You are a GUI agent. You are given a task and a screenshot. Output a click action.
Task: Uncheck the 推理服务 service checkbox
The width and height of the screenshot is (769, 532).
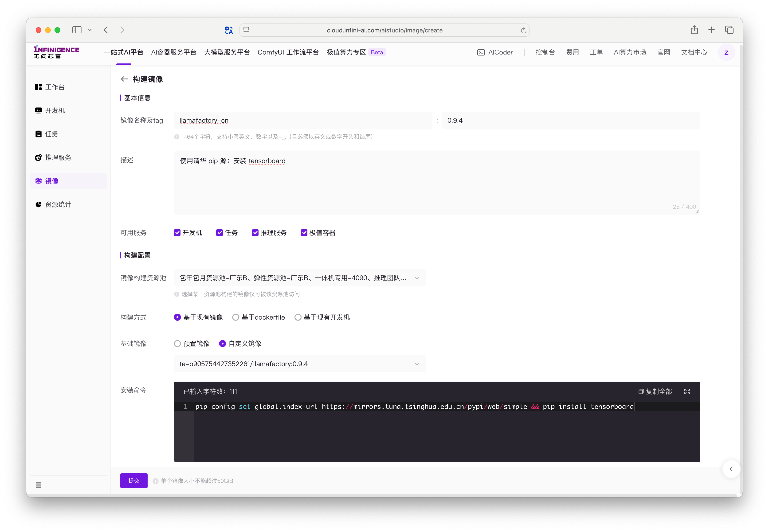pyautogui.click(x=255, y=233)
